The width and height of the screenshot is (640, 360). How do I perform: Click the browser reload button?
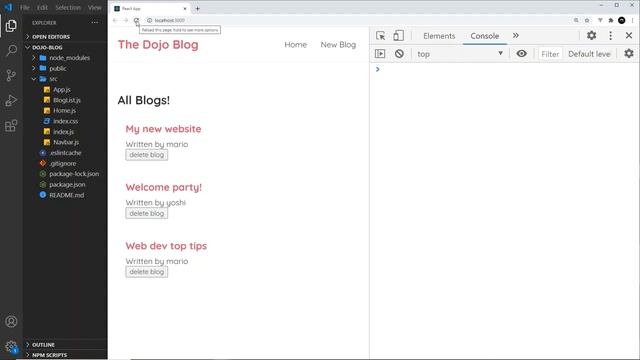[x=136, y=20]
